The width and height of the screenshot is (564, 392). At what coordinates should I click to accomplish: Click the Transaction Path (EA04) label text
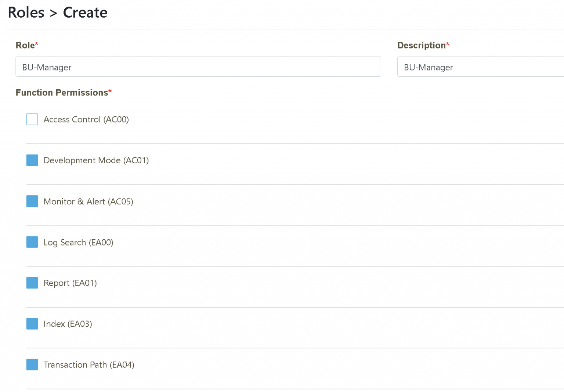pyautogui.click(x=89, y=365)
